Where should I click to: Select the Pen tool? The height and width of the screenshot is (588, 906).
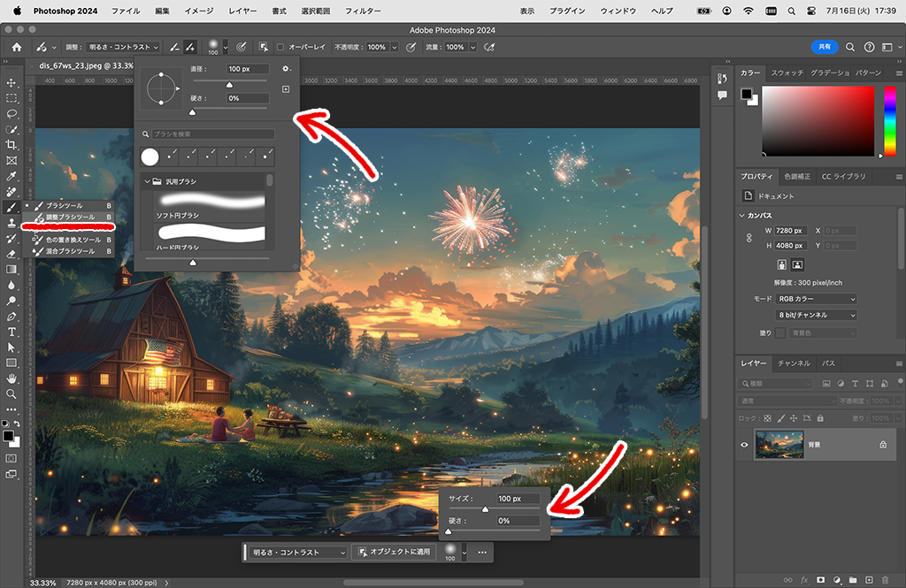tap(11, 317)
